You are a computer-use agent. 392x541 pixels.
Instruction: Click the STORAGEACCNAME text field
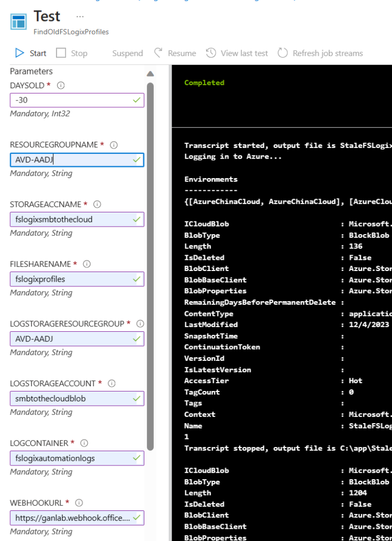pyautogui.click(x=71, y=219)
